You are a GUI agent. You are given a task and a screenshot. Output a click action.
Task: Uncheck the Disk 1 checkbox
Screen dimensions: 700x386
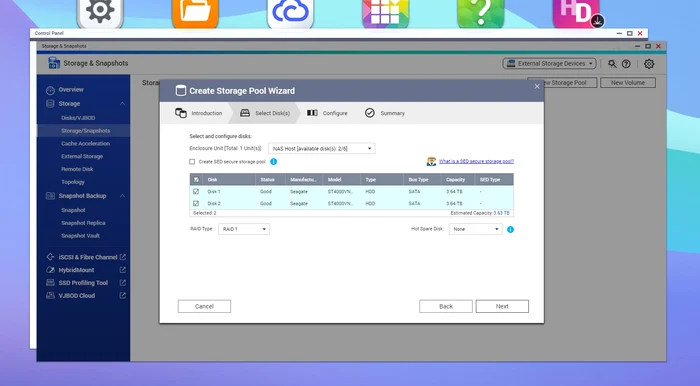click(x=196, y=191)
